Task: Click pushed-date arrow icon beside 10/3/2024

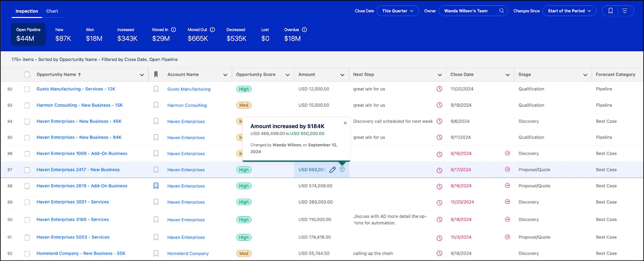Action: (x=508, y=237)
